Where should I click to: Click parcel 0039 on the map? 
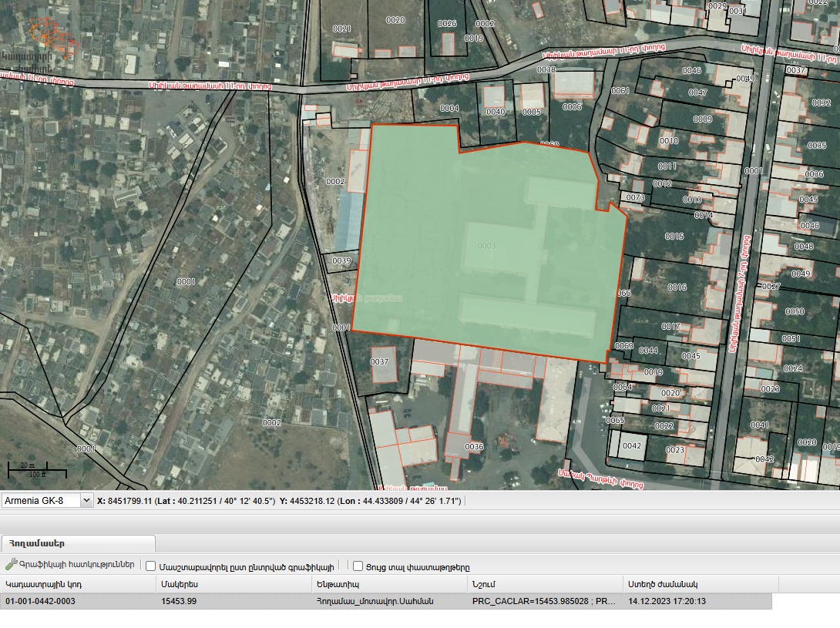coord(341,261)
